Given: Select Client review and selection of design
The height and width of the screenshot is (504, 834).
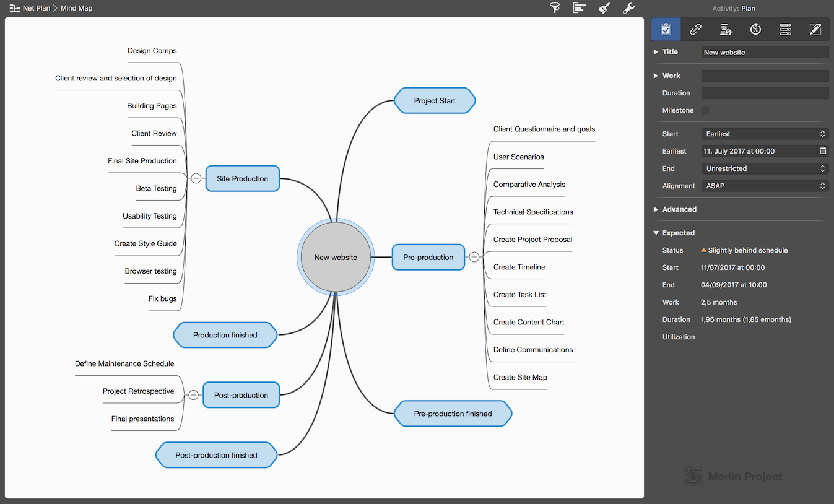Looking at the screenshot, I should click(x=116, y=79).
